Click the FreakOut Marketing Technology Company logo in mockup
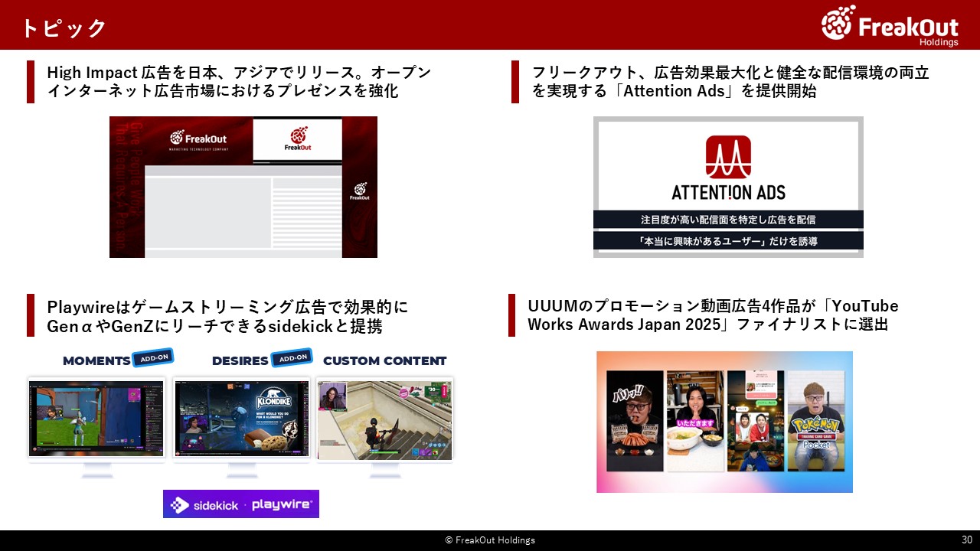 click(x=198, y=139)
